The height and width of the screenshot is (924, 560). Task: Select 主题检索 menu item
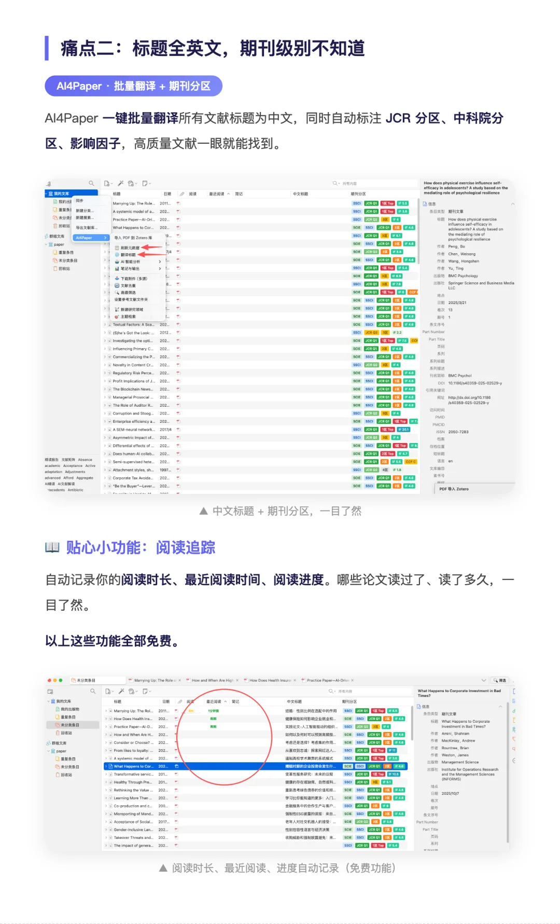coord(128,316)
